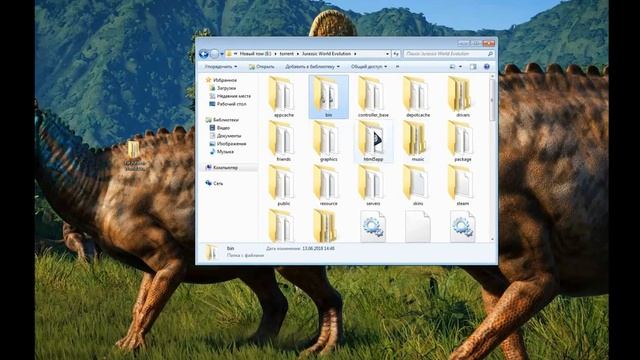
Task: Show hidden toolbar commands chevron
Action: tap(397, 67)
